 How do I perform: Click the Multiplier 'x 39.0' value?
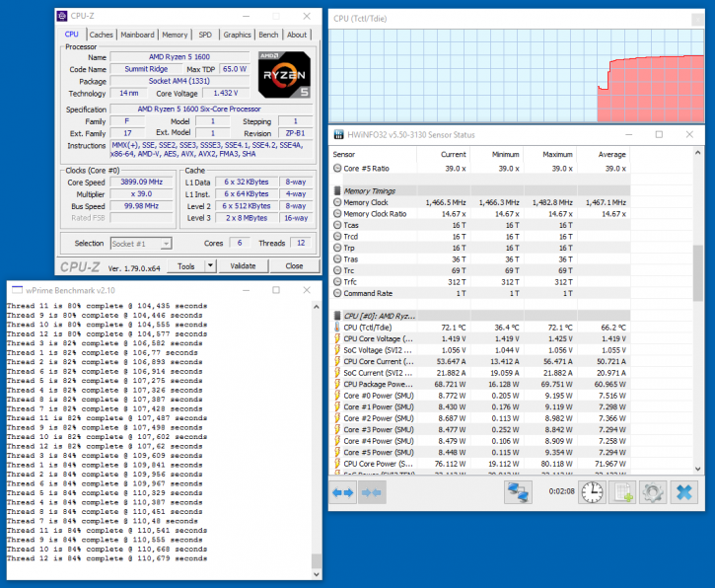pos(141,194)
